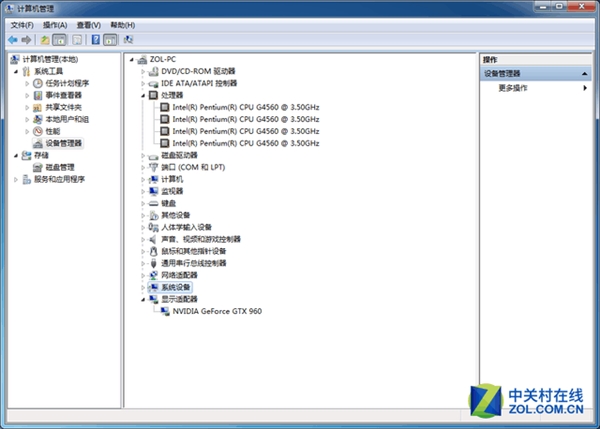Image resolution: width=600 pixels, height=429 pixels.
Task: Click the 人体学输入设备 icon
Action: coord(153,227)
